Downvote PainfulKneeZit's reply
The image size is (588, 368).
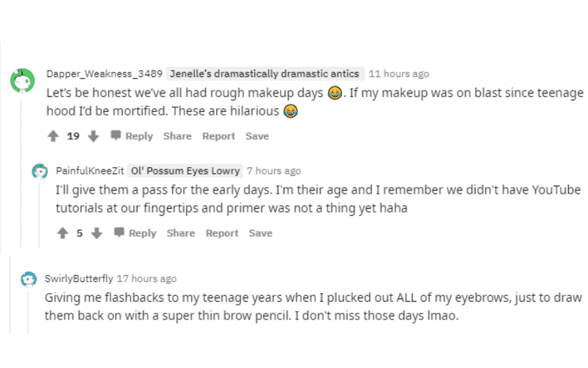(x=96, y=233)
